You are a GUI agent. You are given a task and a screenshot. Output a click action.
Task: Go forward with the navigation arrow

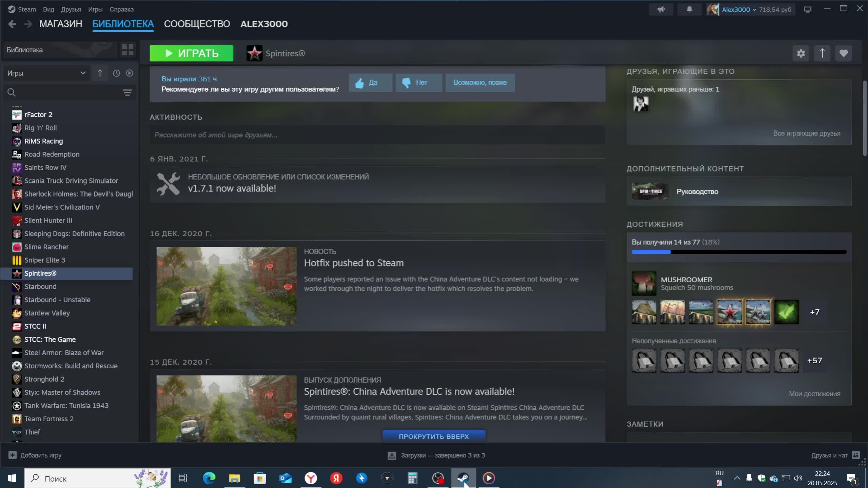(28, 24)
